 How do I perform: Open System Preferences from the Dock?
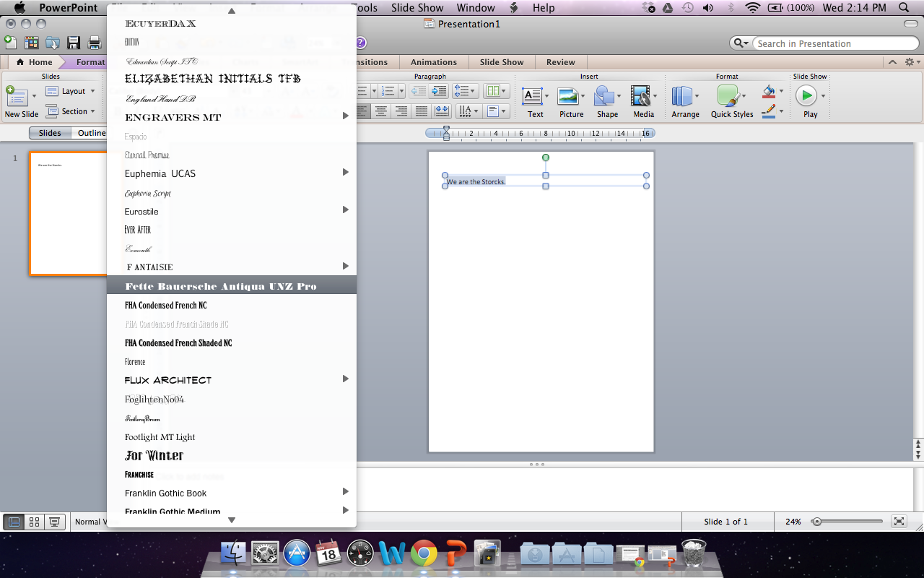(265, 554)
